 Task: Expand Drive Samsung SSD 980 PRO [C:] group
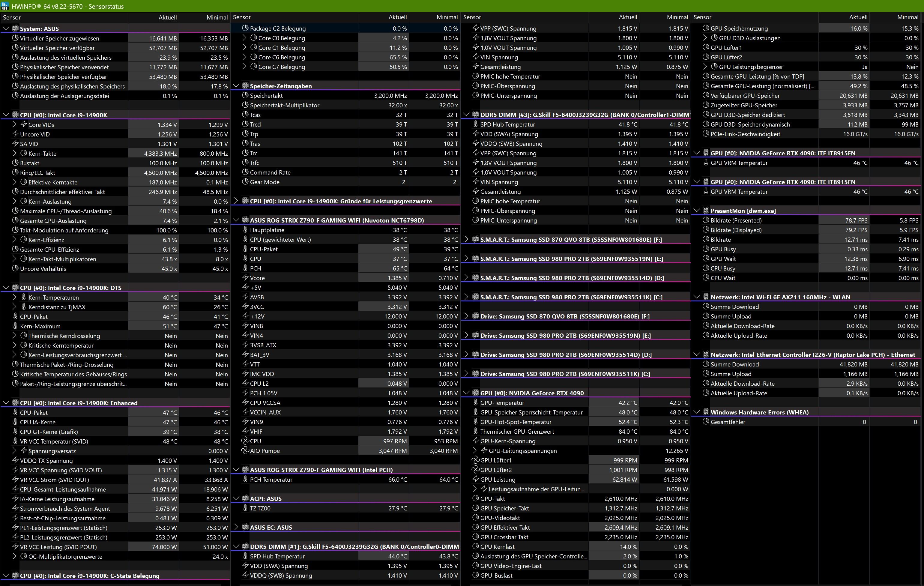coord(467,373)
